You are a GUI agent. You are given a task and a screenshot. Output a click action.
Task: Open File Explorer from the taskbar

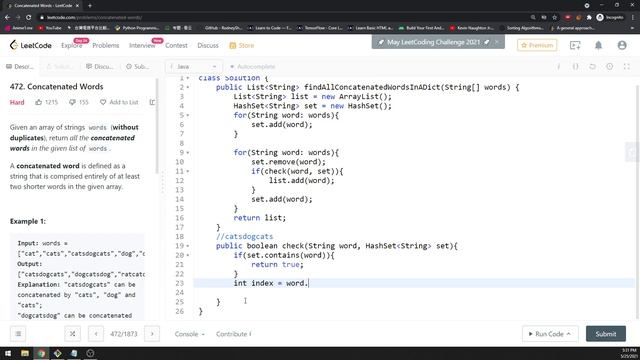coord(25,353)
